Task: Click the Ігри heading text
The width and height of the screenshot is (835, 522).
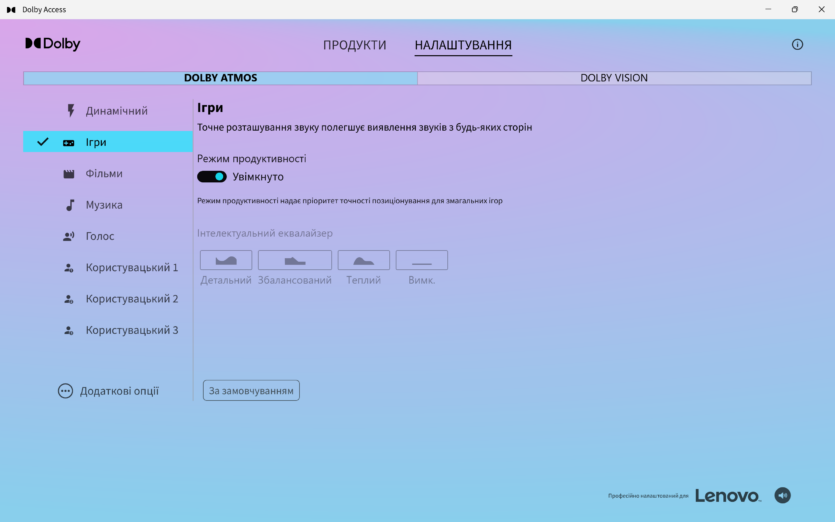Action: tap(210, 108)
